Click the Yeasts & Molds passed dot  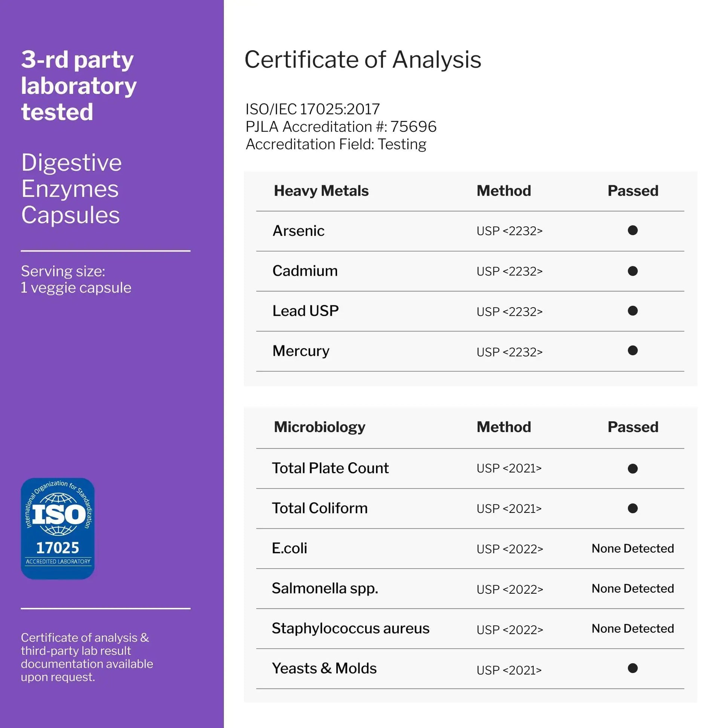pos(633,668)
